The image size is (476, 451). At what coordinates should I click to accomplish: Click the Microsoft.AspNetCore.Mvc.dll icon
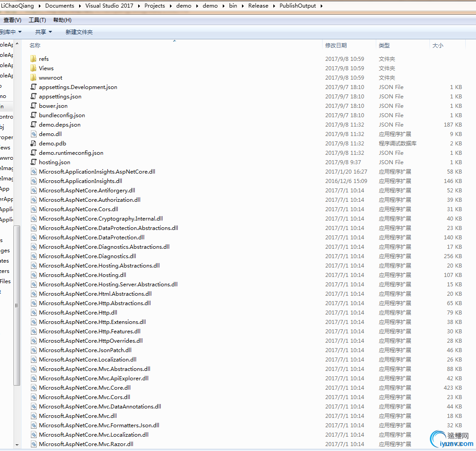[x=34, y=416]
